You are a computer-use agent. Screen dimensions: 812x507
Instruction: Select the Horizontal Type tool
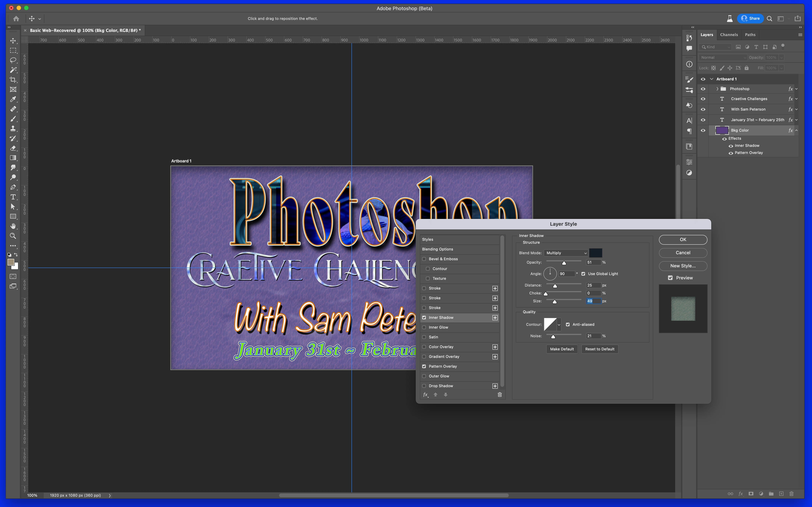click(x=13, y=197)
